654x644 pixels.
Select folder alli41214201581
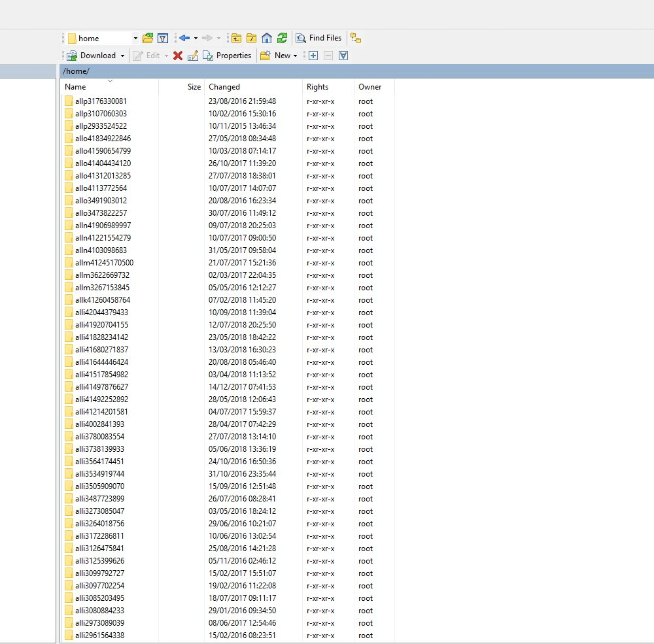click(101, 412)
